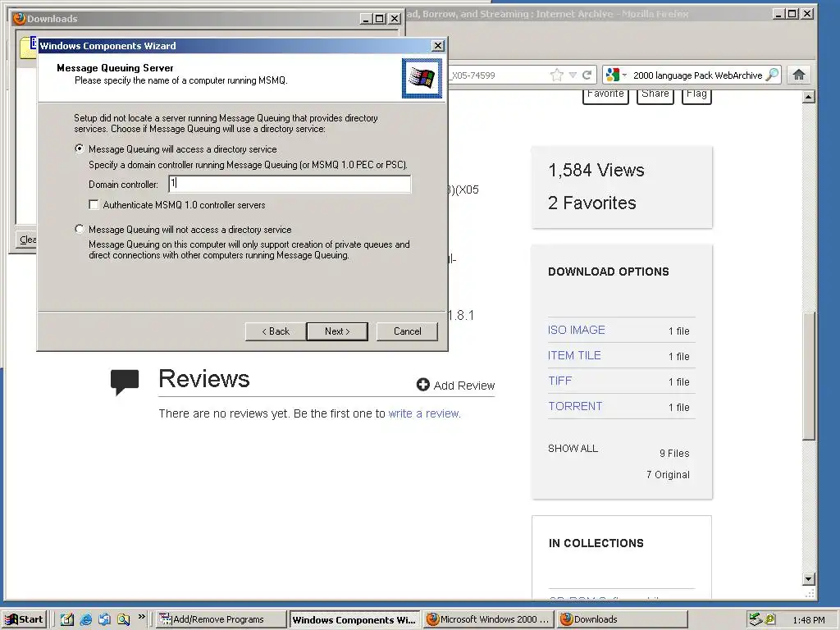Click the Reviews speech bubble icon

tap(125, 381)
